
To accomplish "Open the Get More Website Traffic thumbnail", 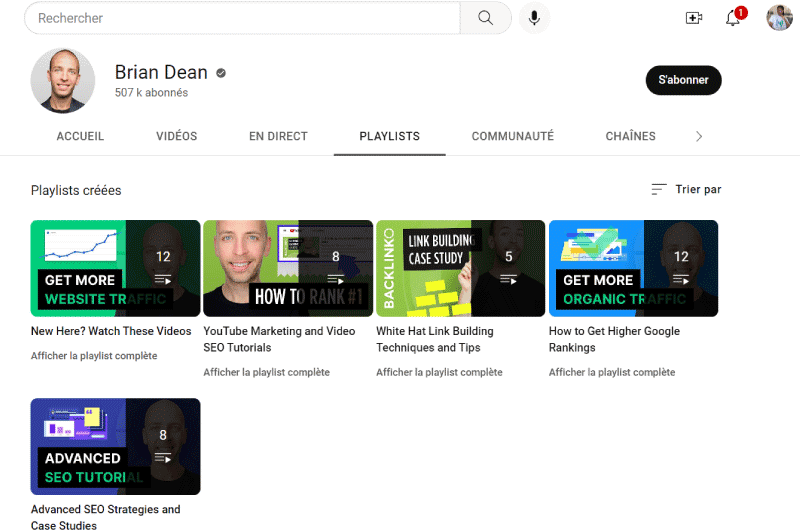I will (x=115, y=268).
